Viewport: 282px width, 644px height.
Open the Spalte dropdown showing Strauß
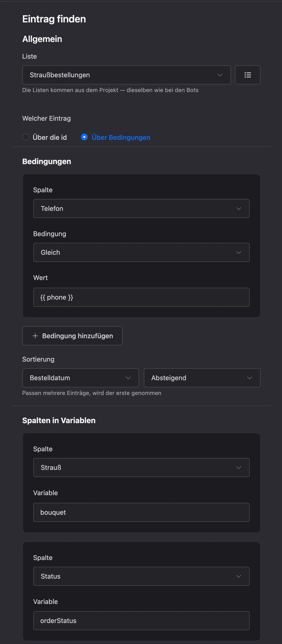[x=141, y=467]
